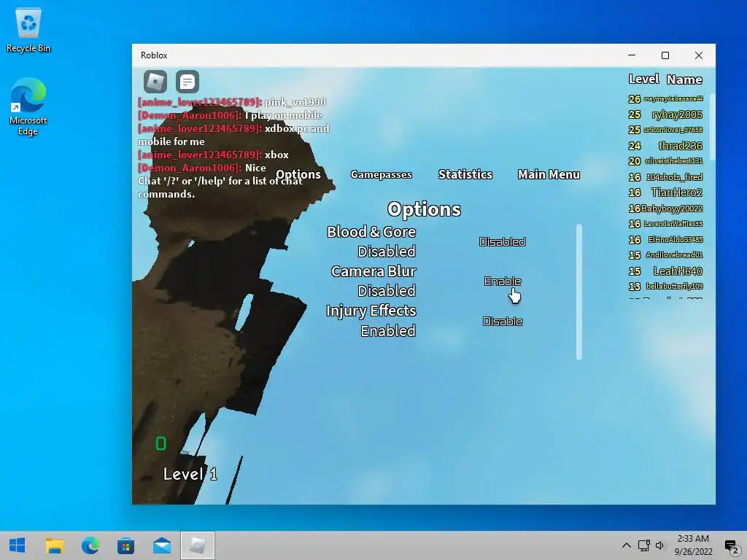Viewport: 747px width, 560px height.
Task: Click the Level 1 indicator
Action: pyautogui.click(x=190, y=474)
